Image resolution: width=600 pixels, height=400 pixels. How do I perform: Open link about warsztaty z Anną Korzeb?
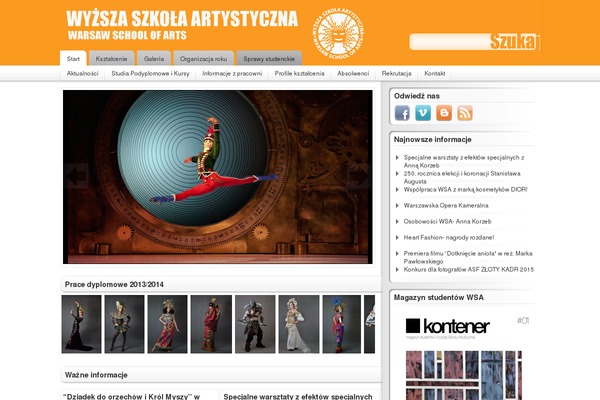point(464,161)
